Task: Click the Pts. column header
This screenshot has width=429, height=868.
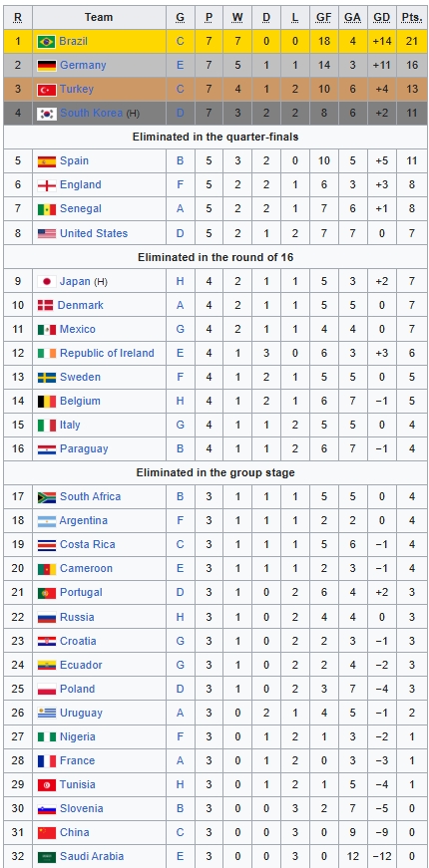Action: point(411,17)
